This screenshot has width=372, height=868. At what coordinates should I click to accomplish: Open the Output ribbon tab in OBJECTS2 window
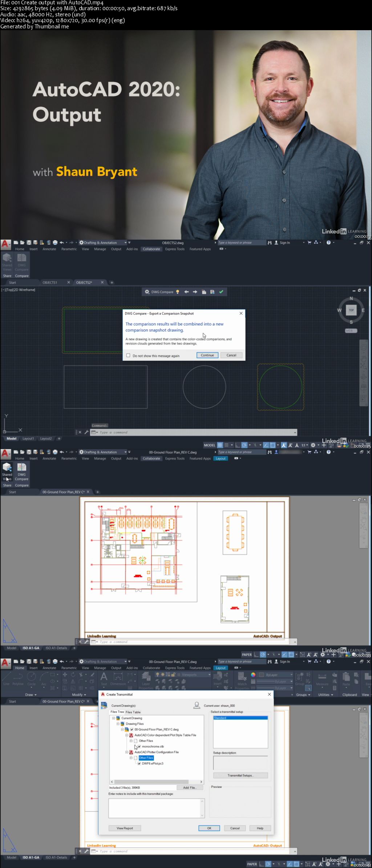point(116,249)
